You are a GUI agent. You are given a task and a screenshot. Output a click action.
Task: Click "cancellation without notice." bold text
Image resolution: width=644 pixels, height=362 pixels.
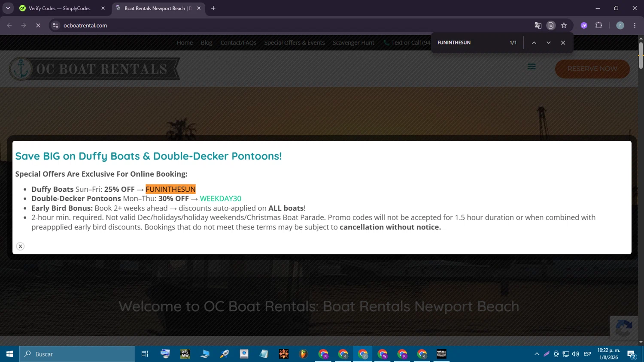390,227
